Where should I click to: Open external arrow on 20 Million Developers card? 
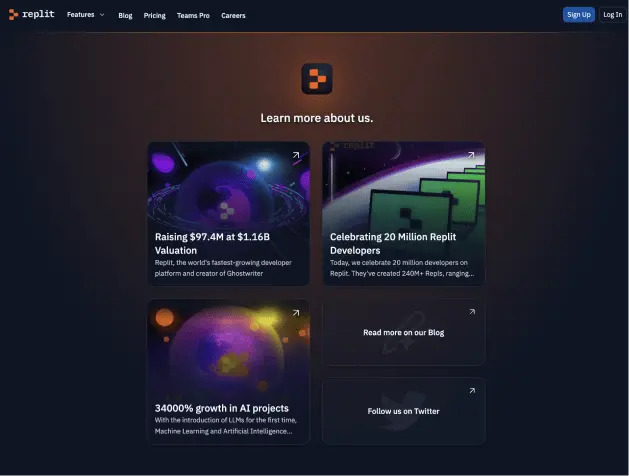click(x=471, y=155)
